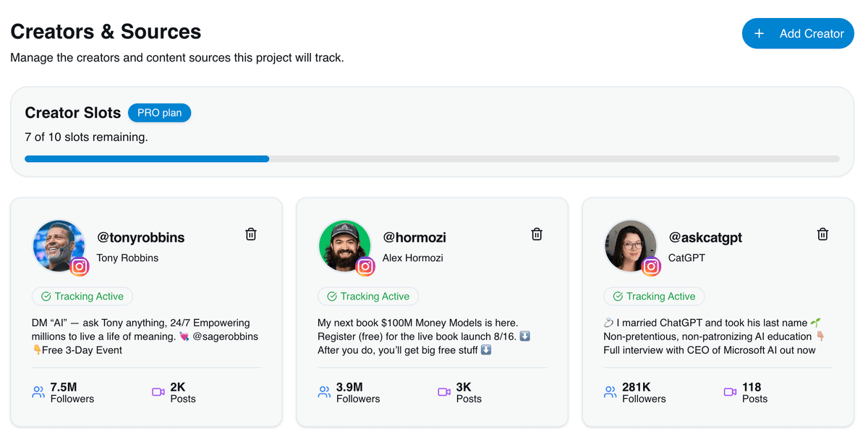The image size is (868, 445).
Task: Delete the @tonyrobbins creator card
Action: pos(251,234)
